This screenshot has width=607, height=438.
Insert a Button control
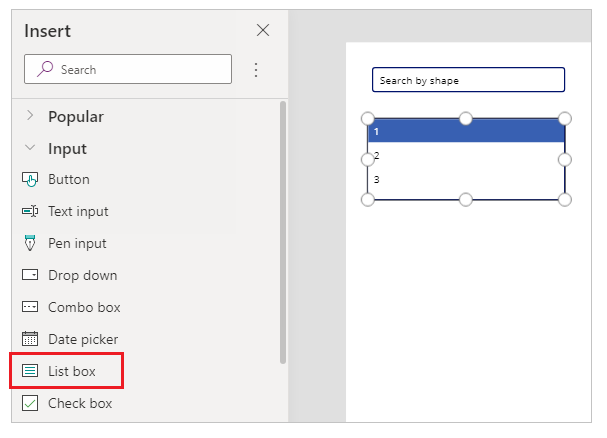pos(69,179)
